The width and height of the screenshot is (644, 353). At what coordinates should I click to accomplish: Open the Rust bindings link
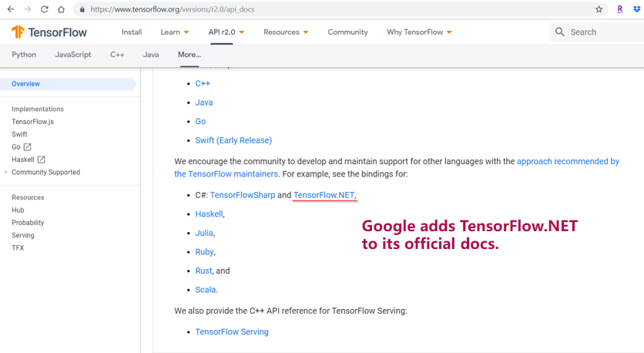203,271
